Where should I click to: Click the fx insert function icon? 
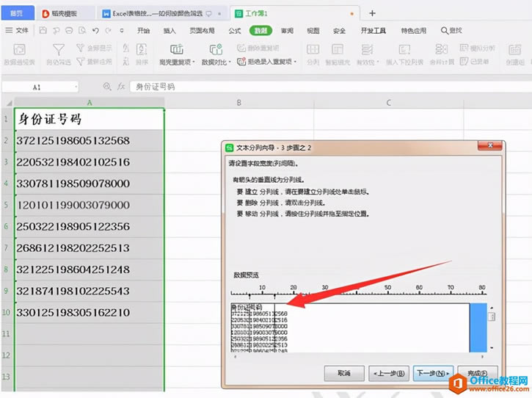[121, 87]
